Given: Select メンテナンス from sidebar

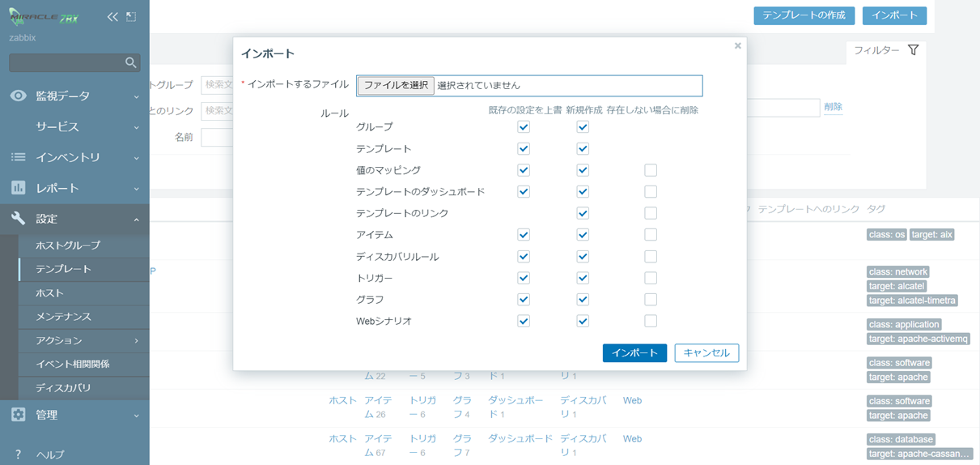Looking at the screenshot, I should tap(63, 317).
